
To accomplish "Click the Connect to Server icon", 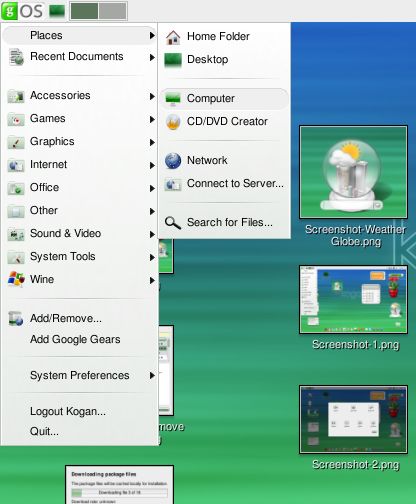I will click(173, 184).
